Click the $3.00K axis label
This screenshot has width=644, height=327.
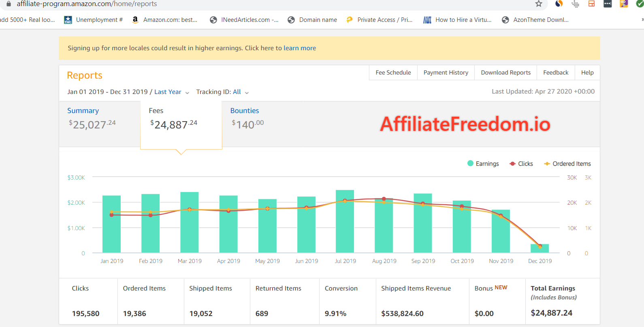[x=76, y=177]
